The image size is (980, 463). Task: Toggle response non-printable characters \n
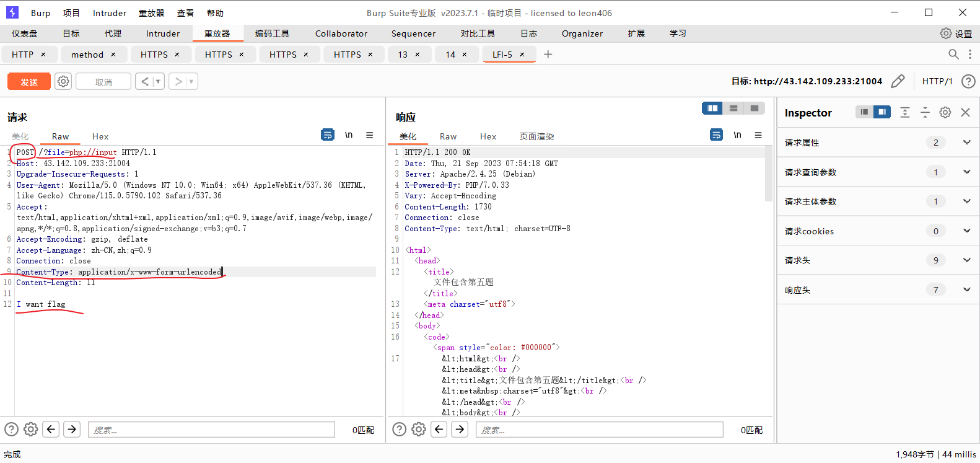point(737,134)
